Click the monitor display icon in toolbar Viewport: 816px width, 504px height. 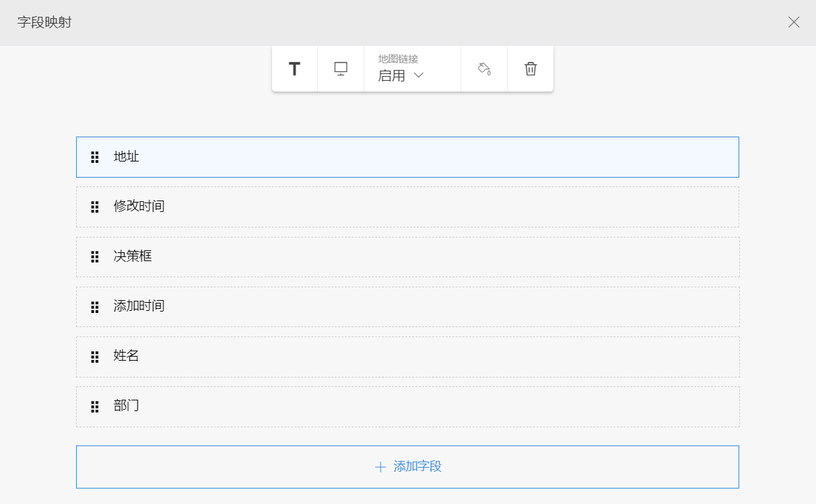tap(341, 69)
